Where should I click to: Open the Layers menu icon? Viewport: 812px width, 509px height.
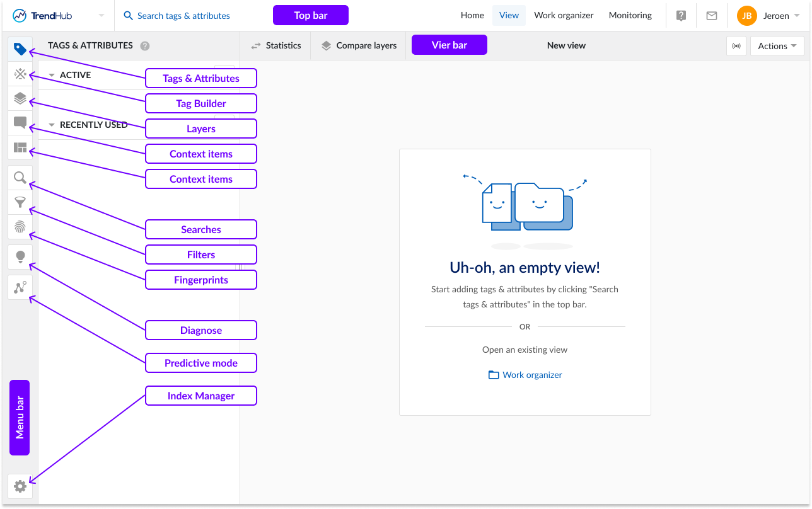[x=20, y=98]
